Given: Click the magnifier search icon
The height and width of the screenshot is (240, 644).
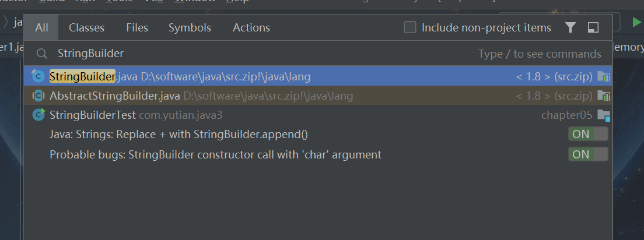Looking at the screenshot, I should tap(42, 54).
